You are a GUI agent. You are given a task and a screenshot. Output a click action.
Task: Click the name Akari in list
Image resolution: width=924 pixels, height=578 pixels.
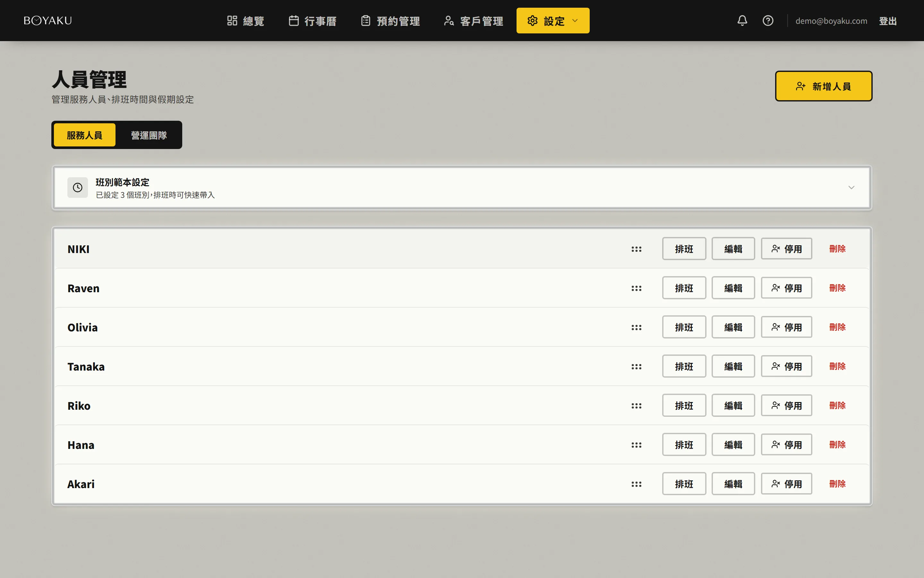[x=81, y=484]
